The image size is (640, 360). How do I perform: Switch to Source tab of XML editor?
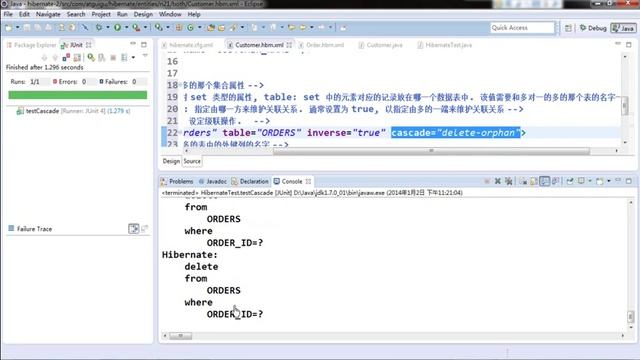(192, 161)
